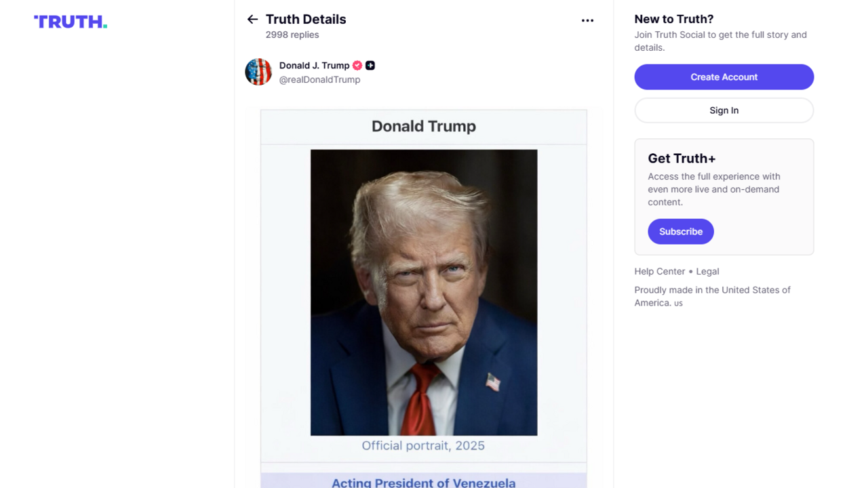Click the 'Official portrait, 2025' caption
868x488 pixels.
click(423, 445)
